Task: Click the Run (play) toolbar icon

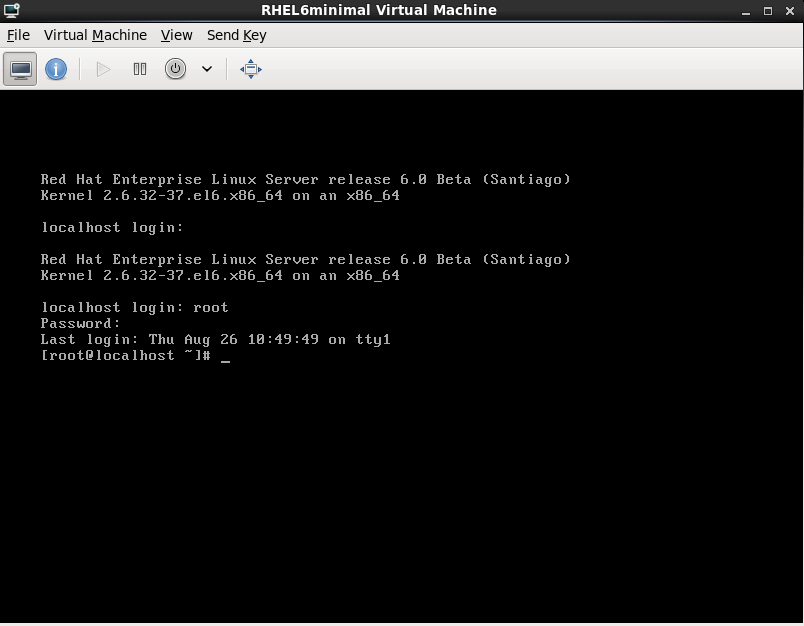Action: [x=102, y=68]
